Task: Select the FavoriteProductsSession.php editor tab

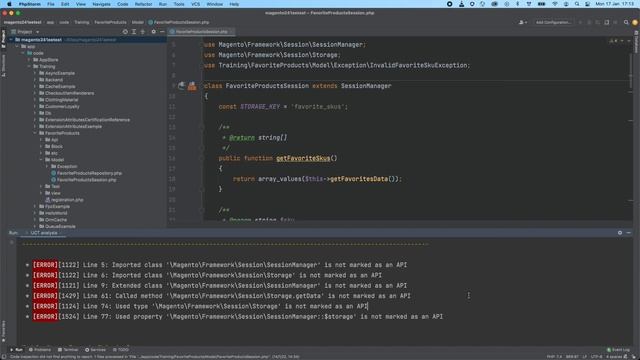Action: 202,31
